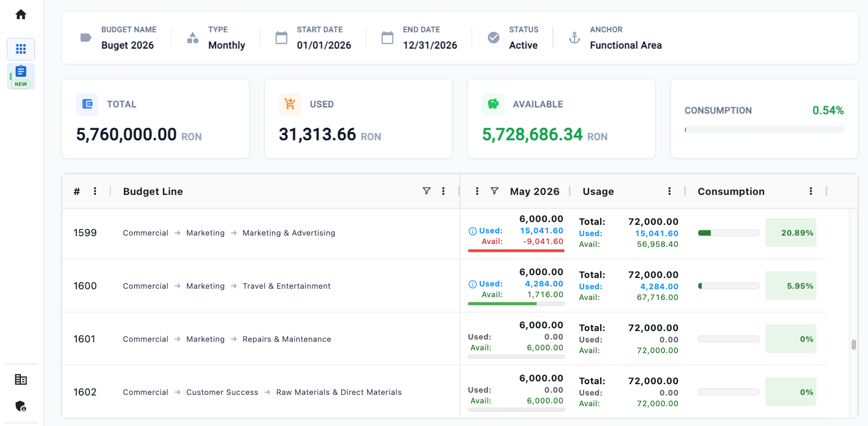
Task: Select row number 1602
Action: click(x=85, y=392)
